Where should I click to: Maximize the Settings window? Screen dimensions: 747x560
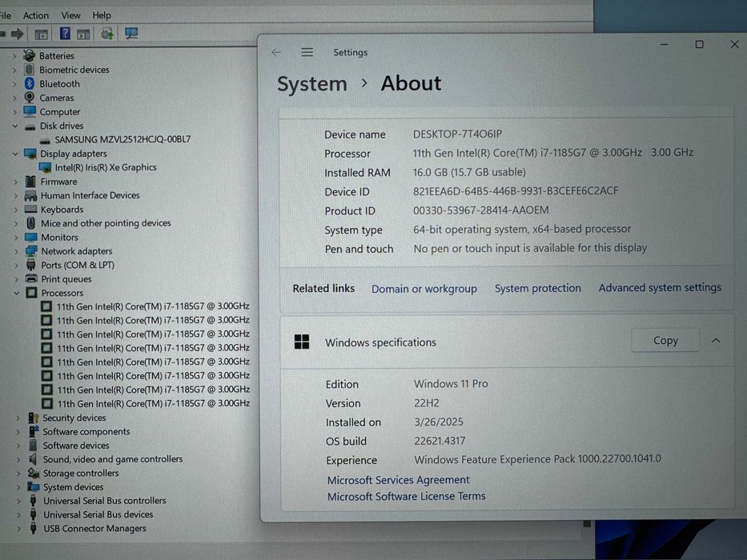pyautogui.click(x=699, y=44)
